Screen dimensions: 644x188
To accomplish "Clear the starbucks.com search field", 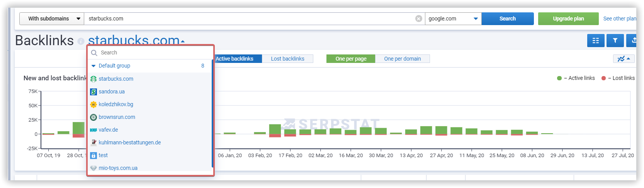I will pyautogui.click(x=418, y=19).
